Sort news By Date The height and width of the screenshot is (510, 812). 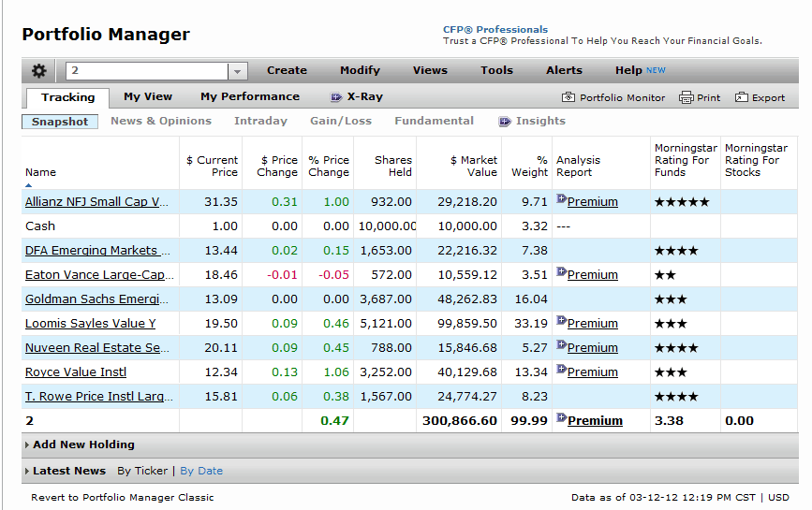pyautogui.click(x=201, y=471)
